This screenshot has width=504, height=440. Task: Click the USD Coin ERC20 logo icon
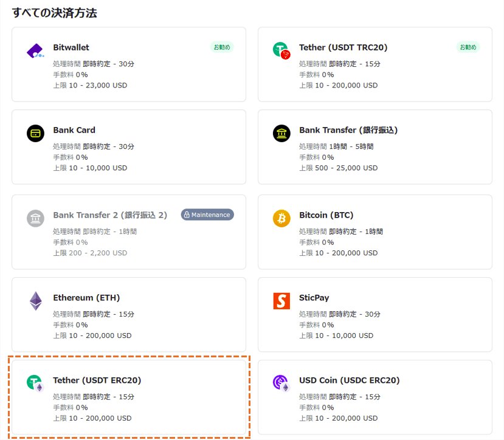coord(281,383)
